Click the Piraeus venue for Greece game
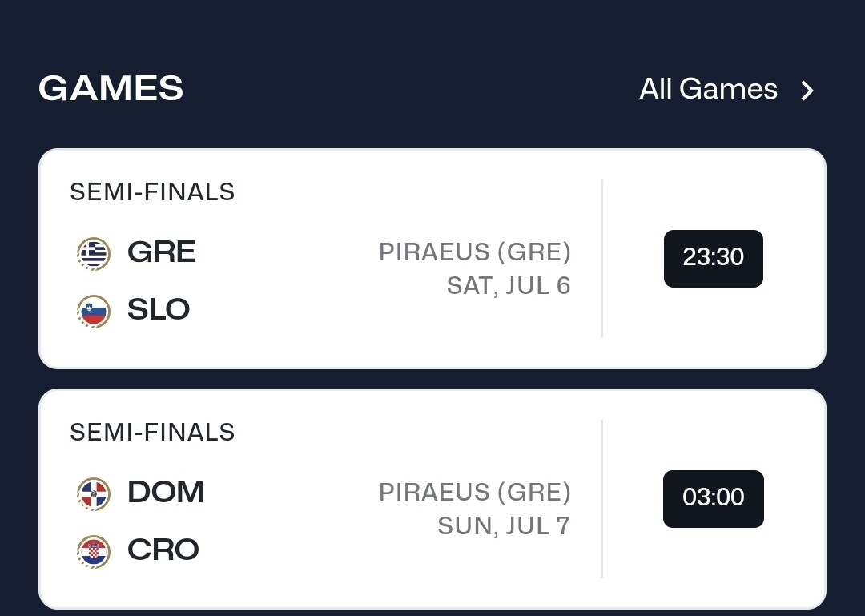The height and width of the screenshot is (616, 865). click(x=474, y=252)
